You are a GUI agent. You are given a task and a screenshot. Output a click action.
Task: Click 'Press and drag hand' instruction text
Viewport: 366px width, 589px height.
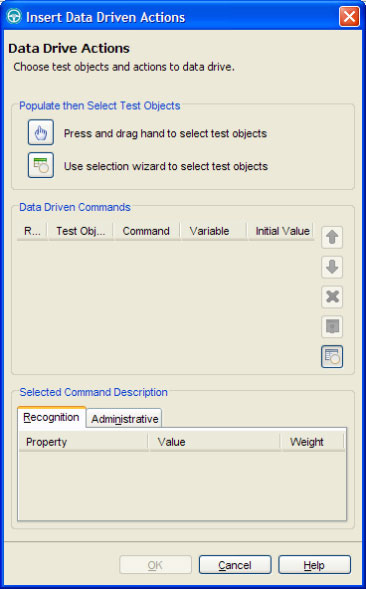point(165,133)
